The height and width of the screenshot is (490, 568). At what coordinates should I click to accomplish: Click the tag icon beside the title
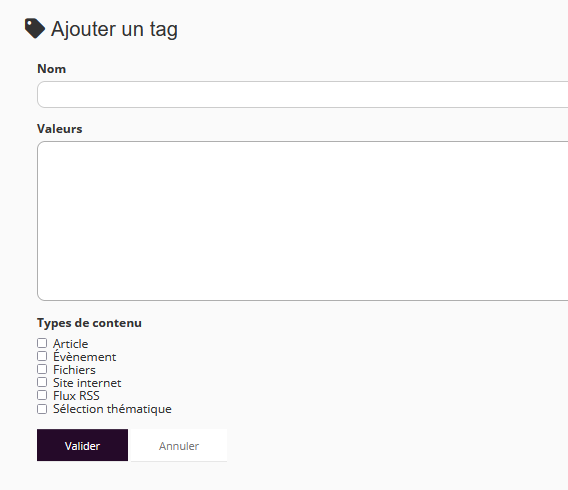tap(35, 28)
